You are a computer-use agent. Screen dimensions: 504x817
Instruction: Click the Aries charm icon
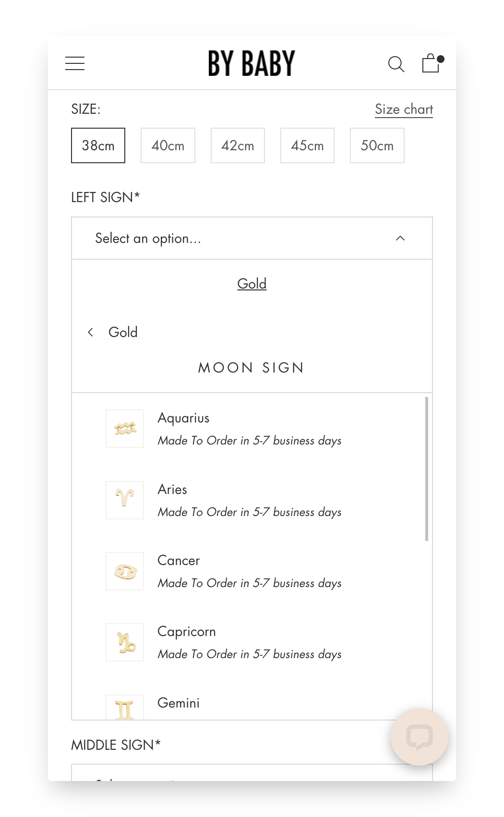coord(125,500)
